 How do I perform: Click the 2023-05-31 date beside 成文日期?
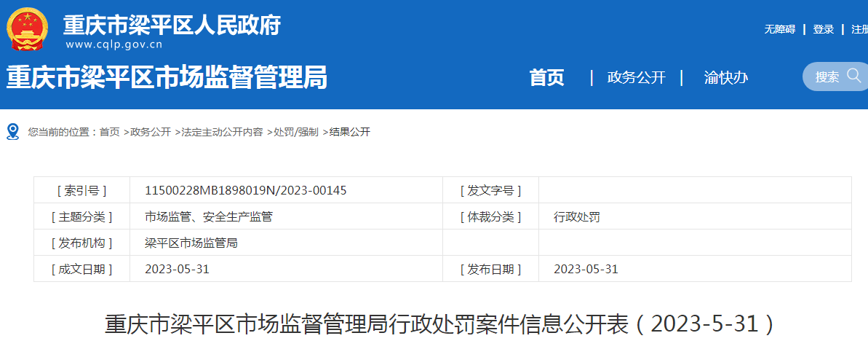(x=177, y=269)
